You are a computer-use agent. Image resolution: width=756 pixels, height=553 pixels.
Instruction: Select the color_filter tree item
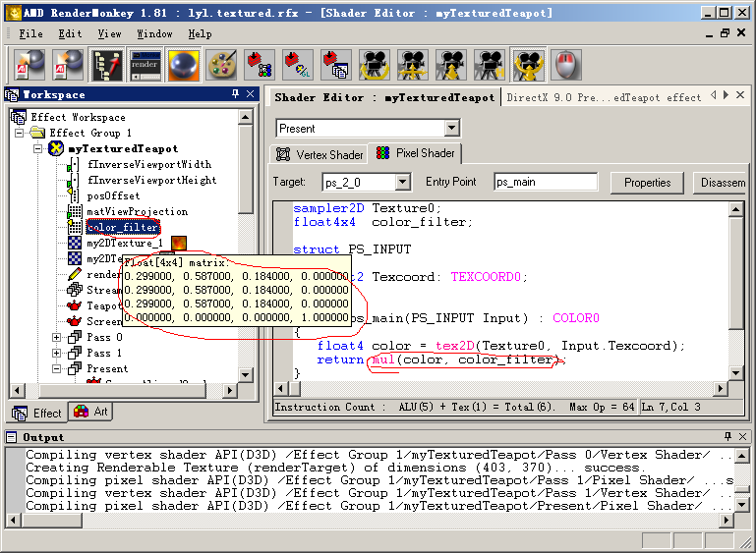coord(123,227)
